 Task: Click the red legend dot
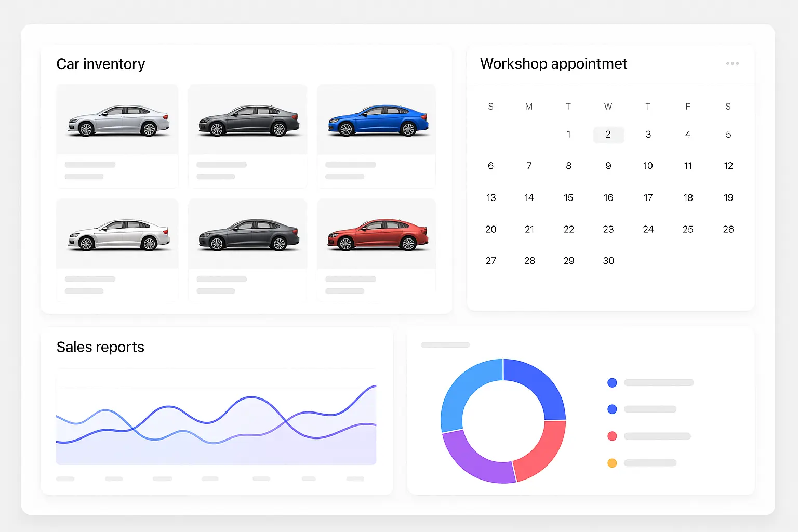point(612,436)
